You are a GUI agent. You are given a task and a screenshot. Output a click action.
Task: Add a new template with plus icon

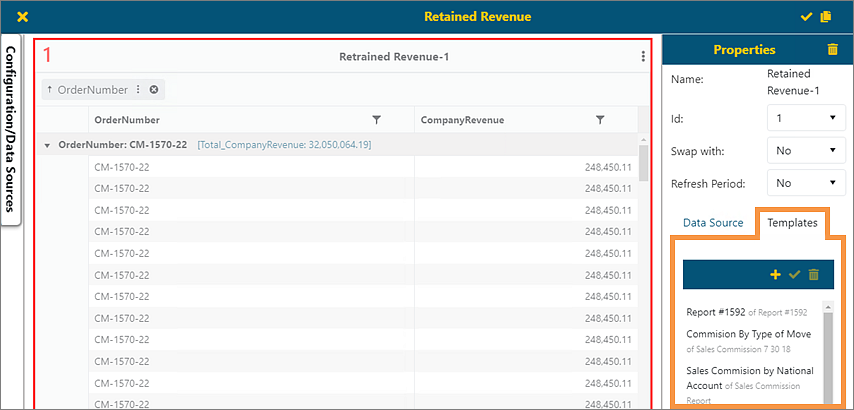click(775, 275)
